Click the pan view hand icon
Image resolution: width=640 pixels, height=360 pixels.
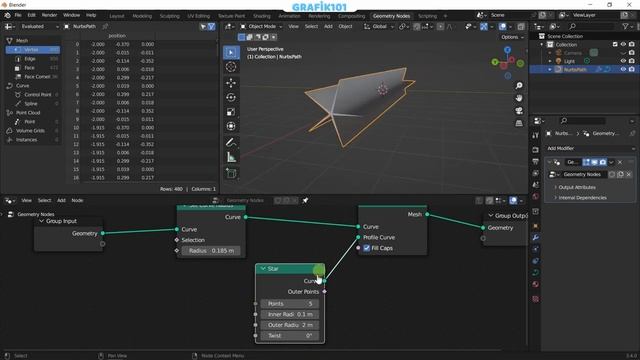(519, 98)
